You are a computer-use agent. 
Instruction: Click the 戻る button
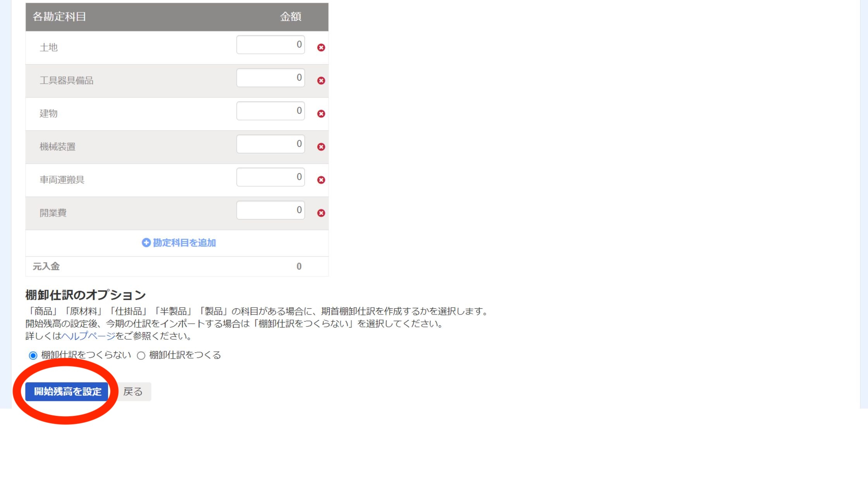(x=133, y=392)
